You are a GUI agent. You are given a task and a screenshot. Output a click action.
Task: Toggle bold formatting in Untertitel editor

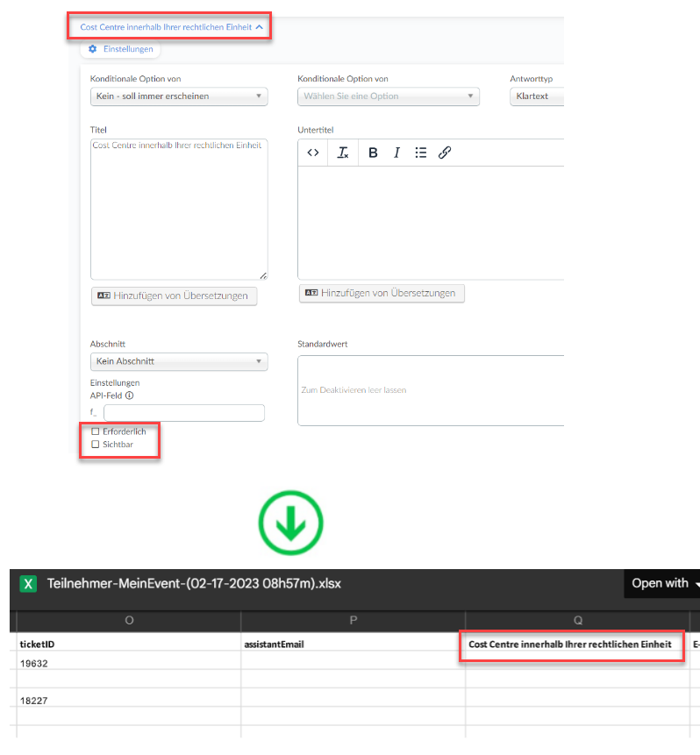tap(373, 153)
